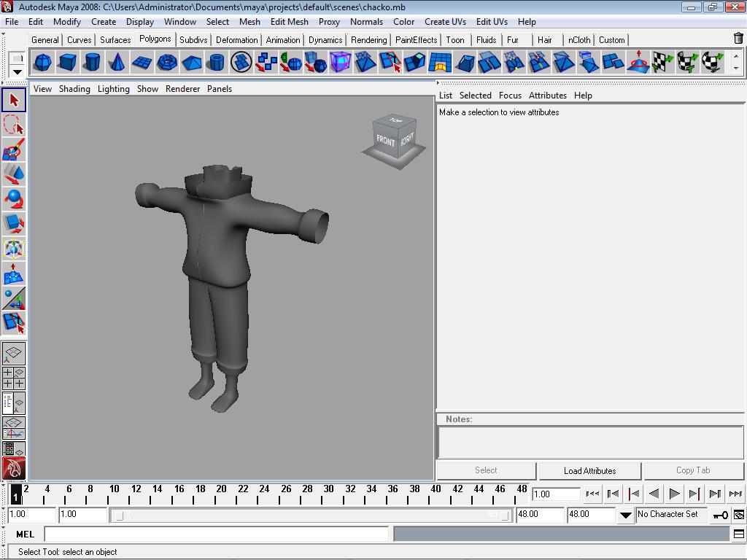Activate the Soft Modification tool
747x560 pixels.
pos(14,273)
